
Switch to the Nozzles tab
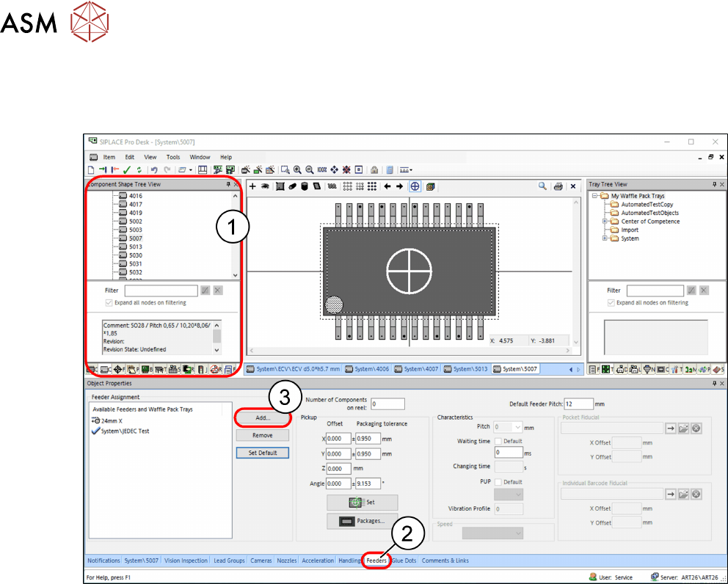tap(286, 561)
